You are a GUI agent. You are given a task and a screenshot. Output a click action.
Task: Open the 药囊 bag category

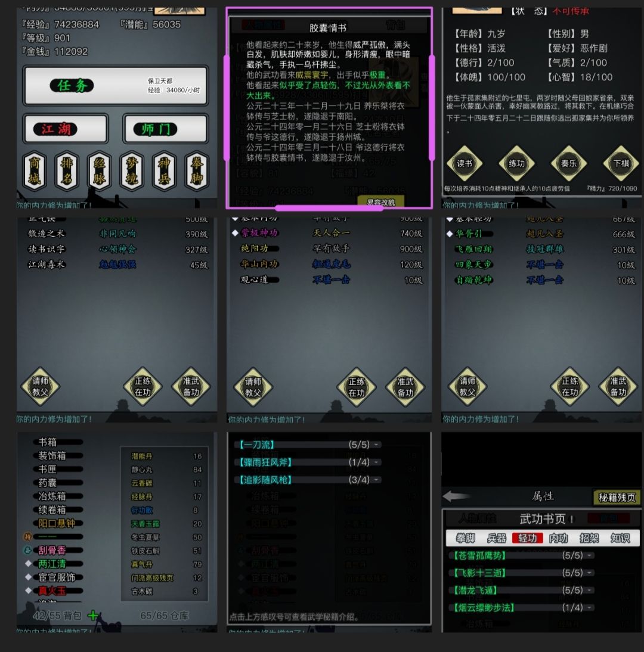click(x=58, y=482)
